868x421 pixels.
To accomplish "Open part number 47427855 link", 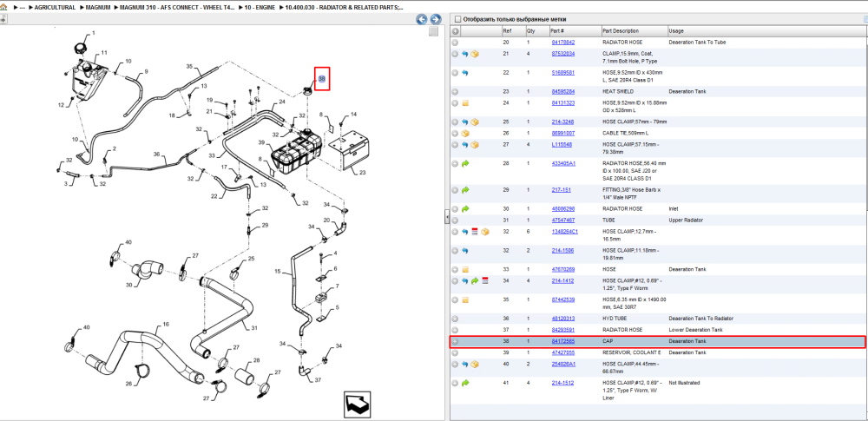I will (563, 352).
